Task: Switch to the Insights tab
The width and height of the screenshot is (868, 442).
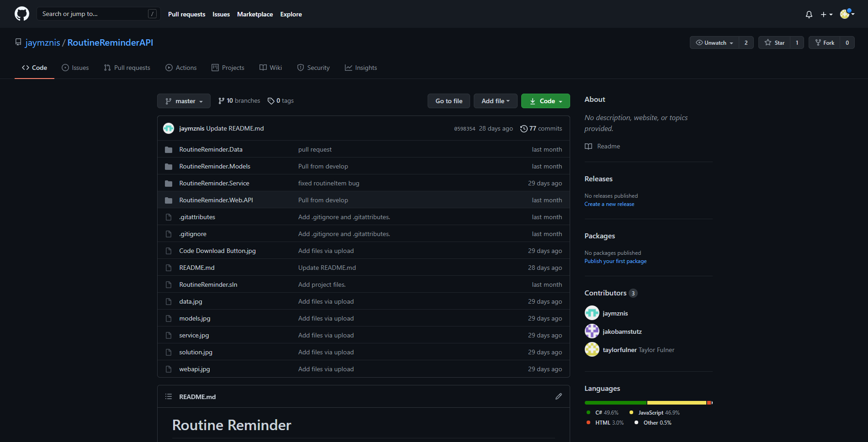Action: (361, 68)
